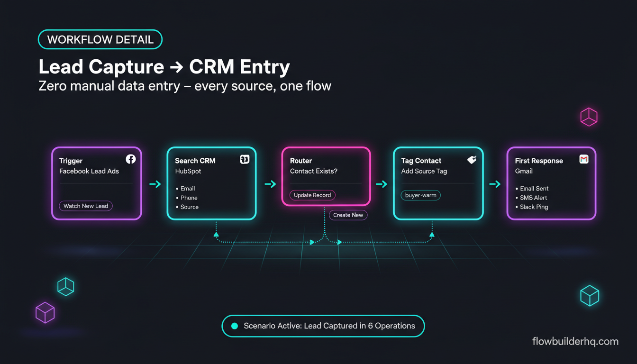Click the HubSpot icon in Search CRM card

click(245, 159)
